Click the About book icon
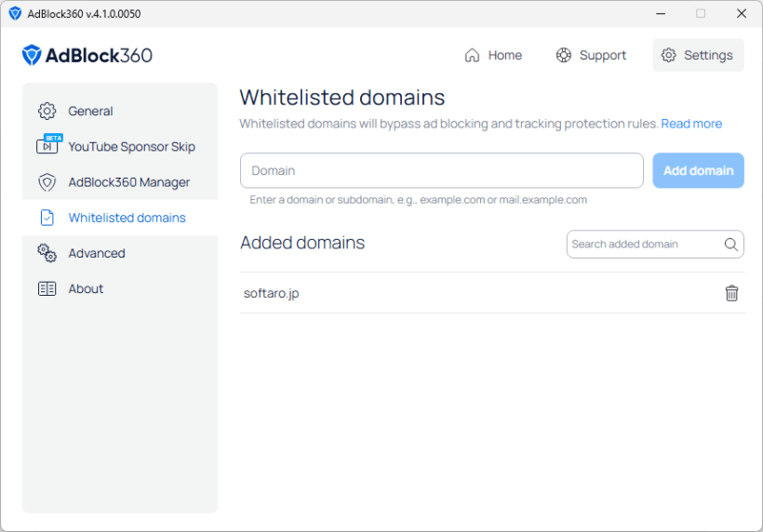The image size is (763, 532). 47,288
